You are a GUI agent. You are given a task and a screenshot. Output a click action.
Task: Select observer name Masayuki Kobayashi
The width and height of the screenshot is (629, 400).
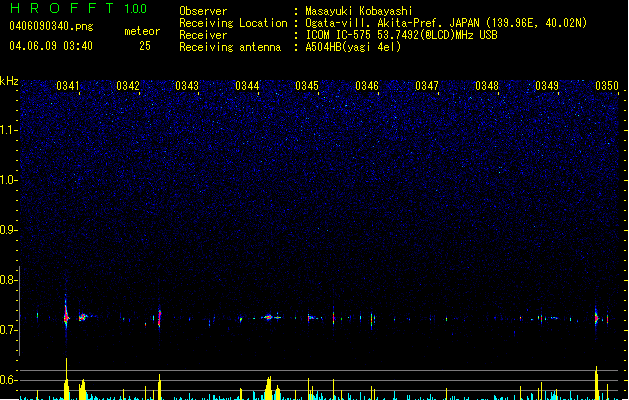[x=359, y=11]
